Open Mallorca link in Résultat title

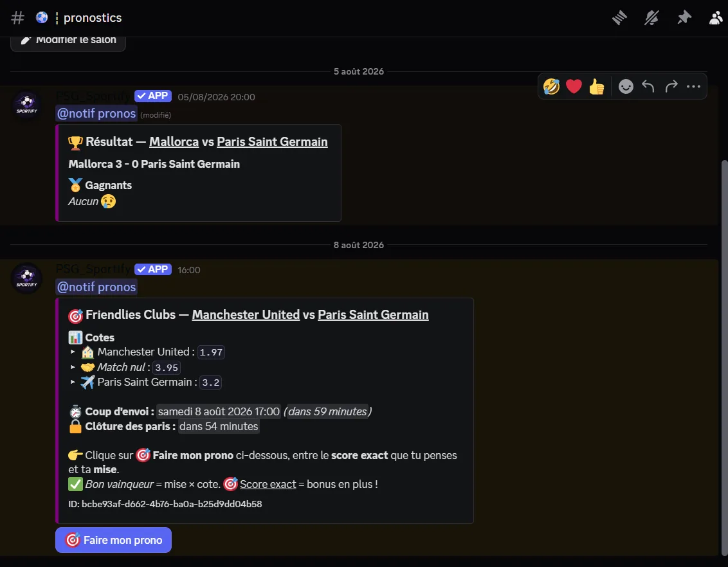[174, 141]
